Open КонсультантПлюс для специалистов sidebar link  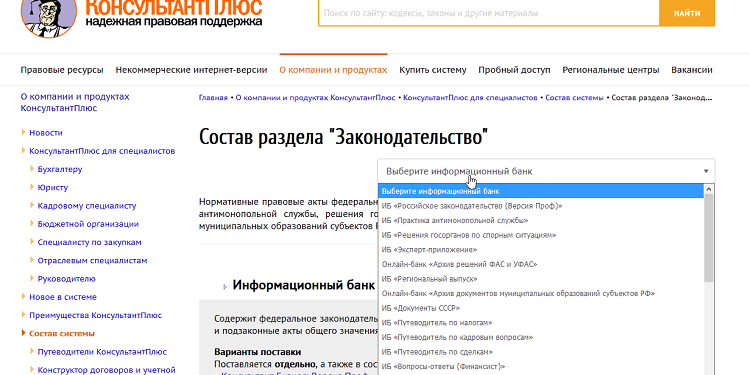click(x=102, y=151)
